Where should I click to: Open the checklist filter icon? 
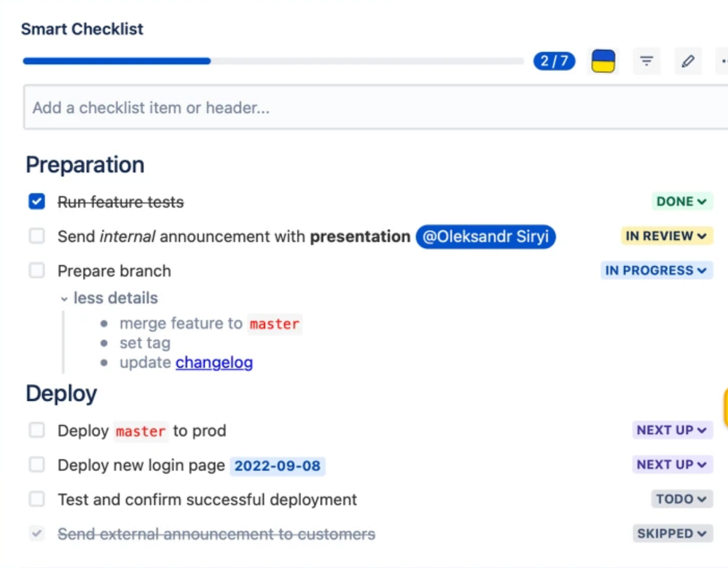[646, 61]
